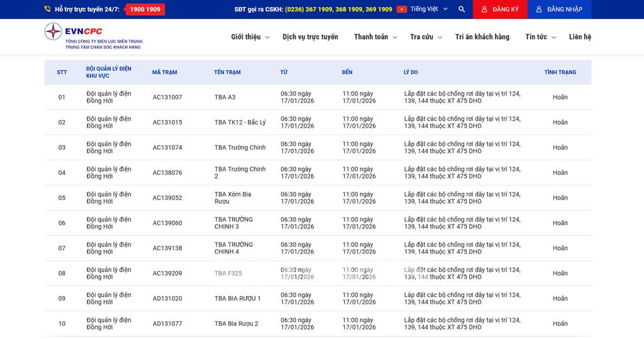Viewport: 644px width, 339px height.
Task: Select the TBA F325 station name
Action: pos(228,274)
